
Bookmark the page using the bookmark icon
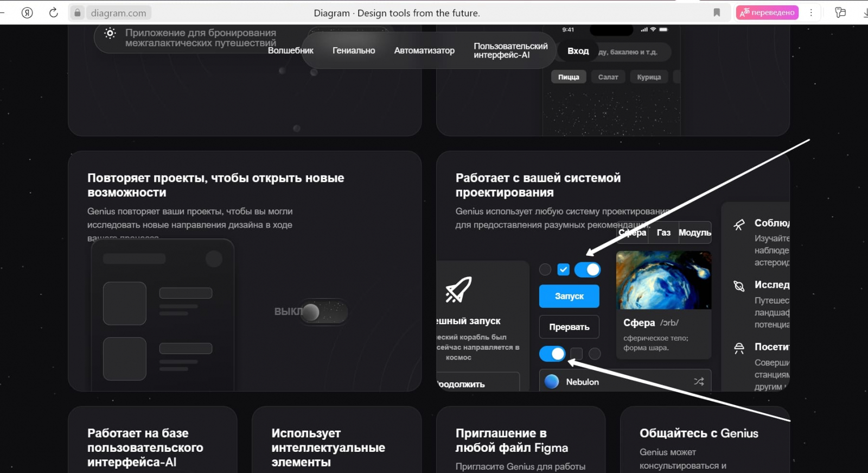(717, 12)
